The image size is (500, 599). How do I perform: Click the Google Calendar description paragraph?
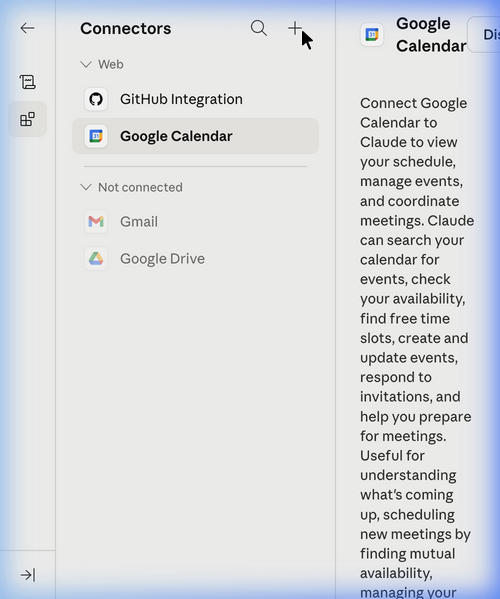(x=417, y=347)
